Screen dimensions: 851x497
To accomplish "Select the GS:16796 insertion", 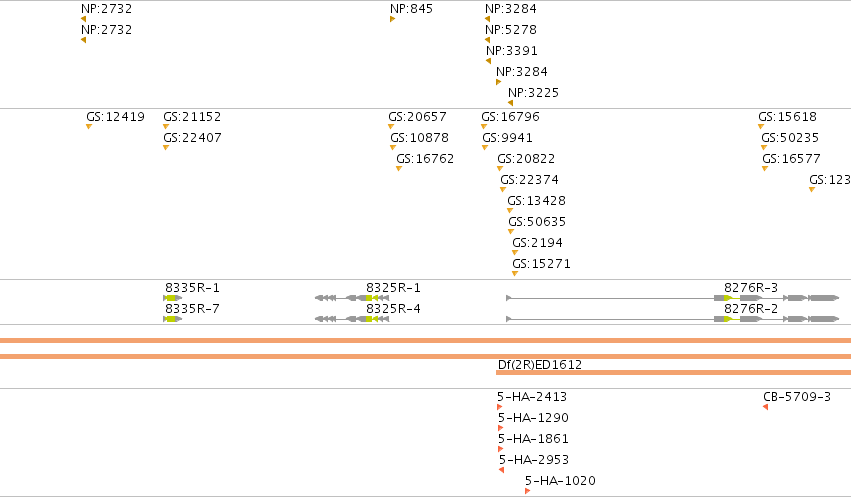I will click(x=484, y=127).
